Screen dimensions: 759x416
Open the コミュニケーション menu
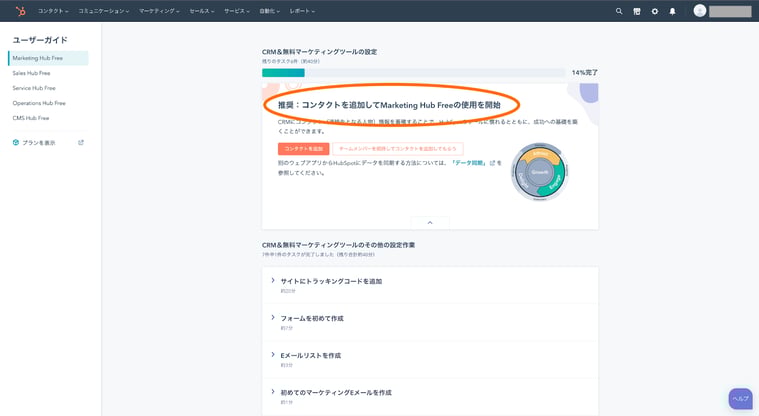(x=104, y=11)
